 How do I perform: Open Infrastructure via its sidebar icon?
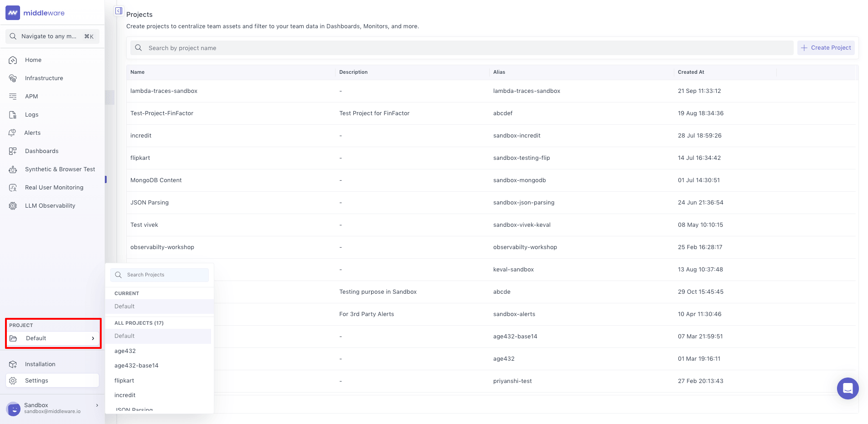click(x=13, y=78)
